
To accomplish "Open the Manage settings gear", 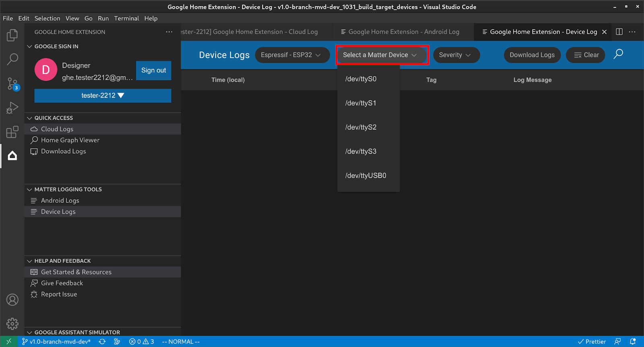I will [x=12, y=323].
